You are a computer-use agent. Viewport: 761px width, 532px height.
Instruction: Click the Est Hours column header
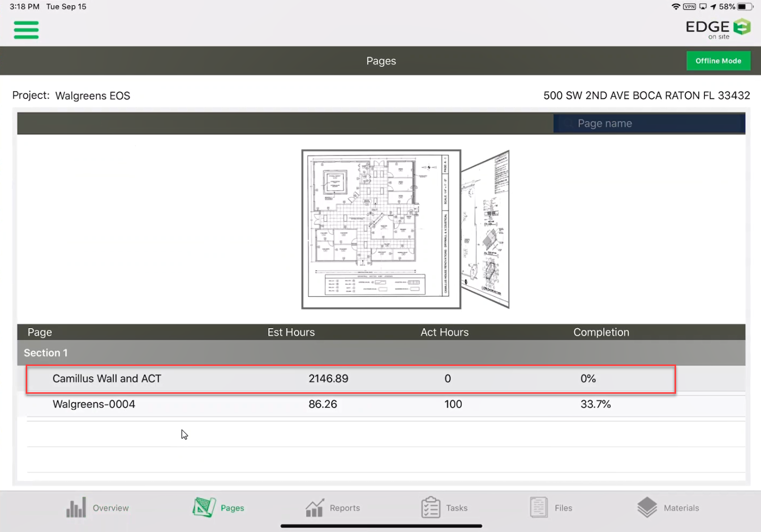click(x=291, y=332)
